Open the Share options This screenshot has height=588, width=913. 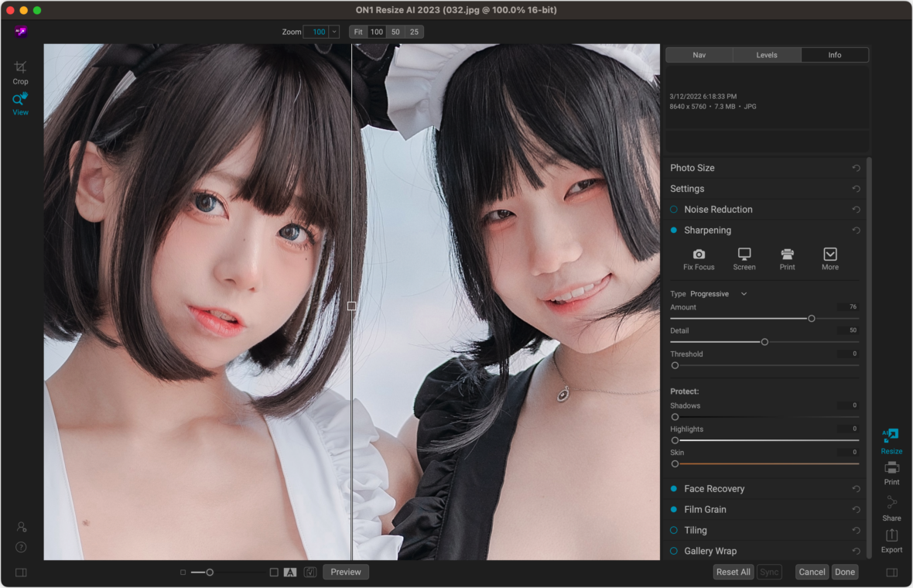click(891, 508)
